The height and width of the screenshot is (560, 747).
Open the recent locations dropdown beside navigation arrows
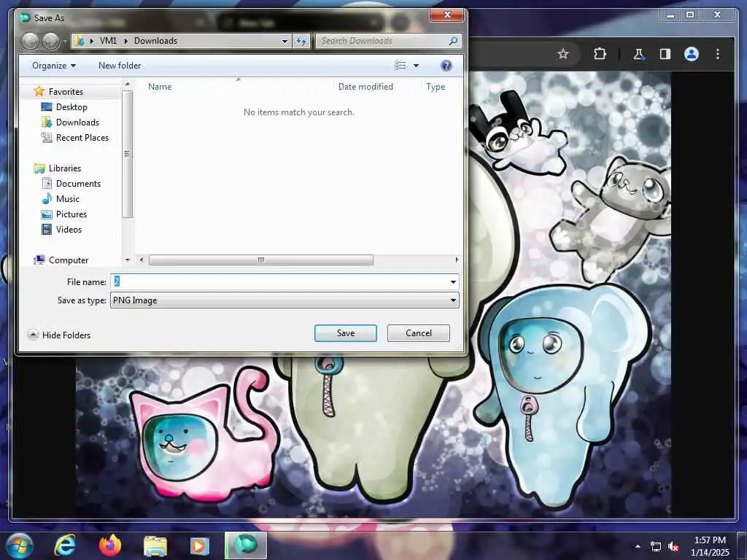point(65,42)
